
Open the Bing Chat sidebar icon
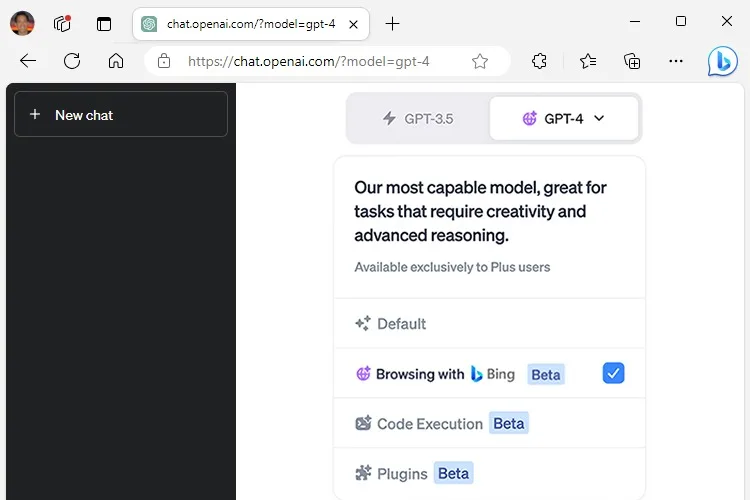pos(722,61)
